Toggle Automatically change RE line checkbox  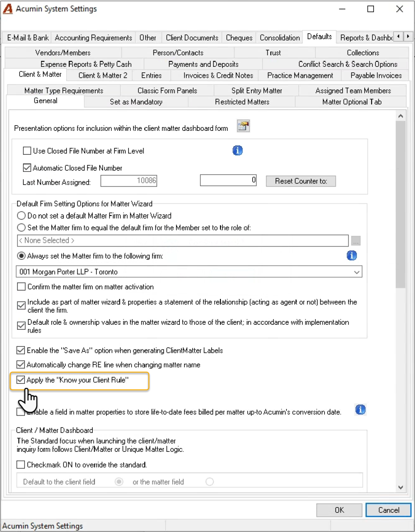point(21,365)
